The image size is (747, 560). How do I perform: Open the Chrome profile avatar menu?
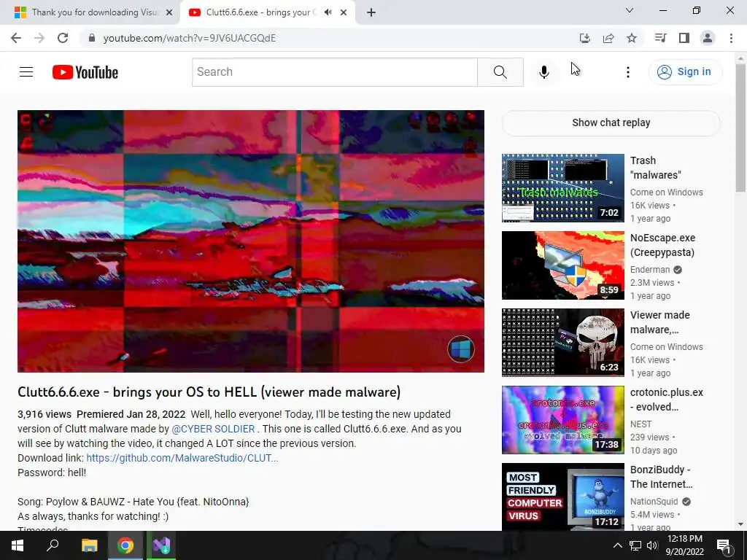(708, 38)
